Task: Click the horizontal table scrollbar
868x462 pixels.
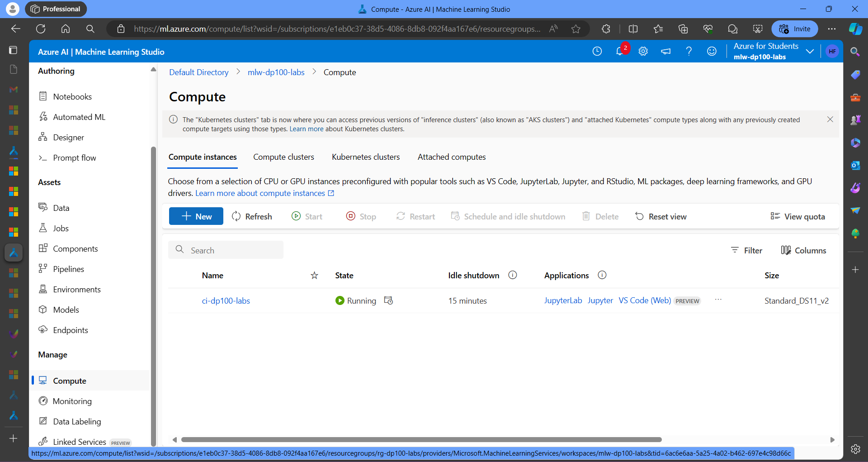Action: click(x=421, y=439)
